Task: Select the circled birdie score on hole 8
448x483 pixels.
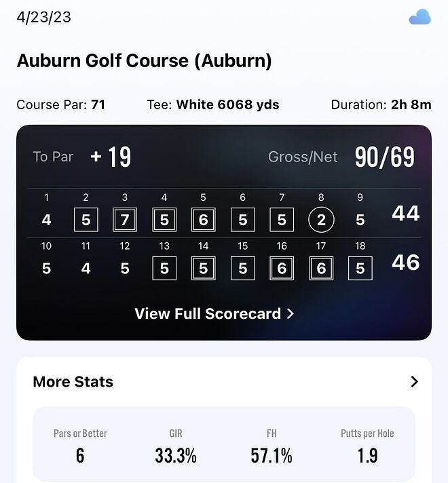Action: point(321,220)
